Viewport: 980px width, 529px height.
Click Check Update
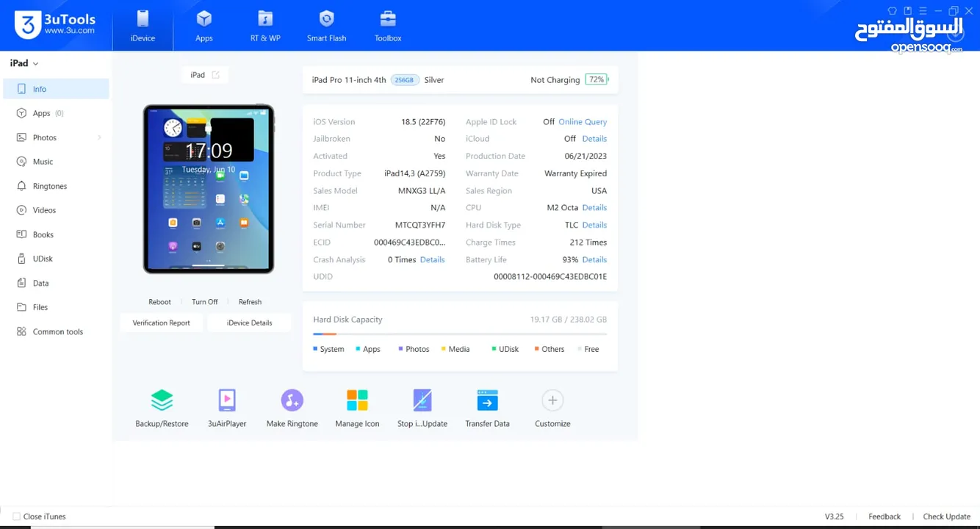947,517
